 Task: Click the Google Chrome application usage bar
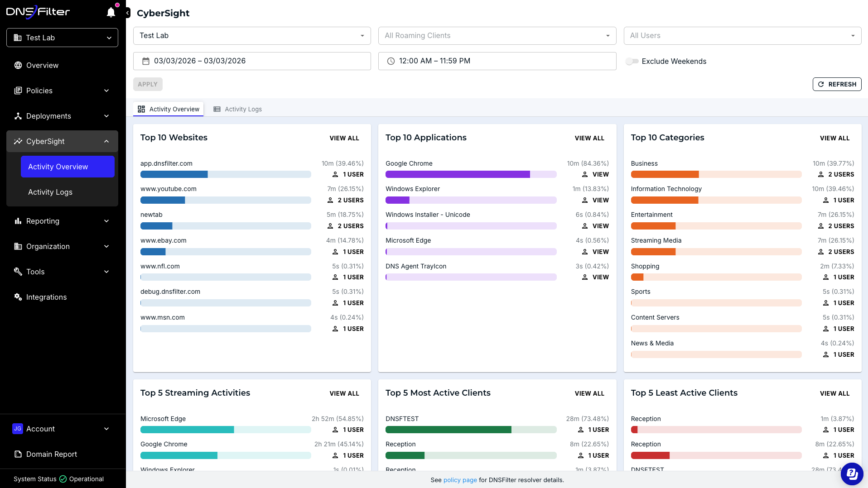coord(471,174)
